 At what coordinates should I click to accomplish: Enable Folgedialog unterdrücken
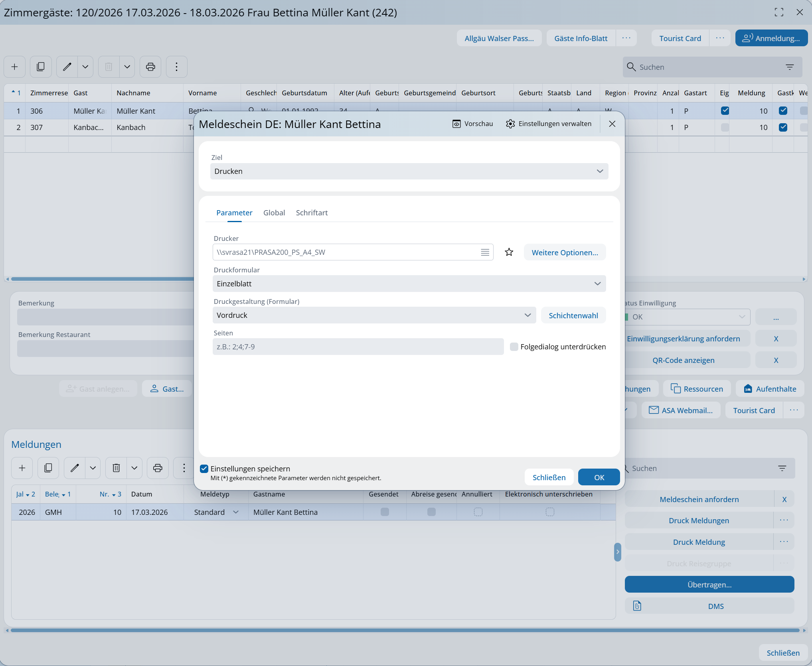[x=514, y=347]
